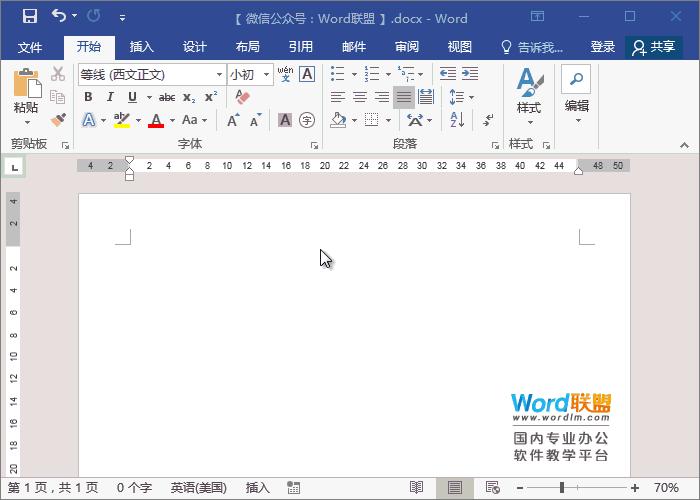Open the 审阅 tab
700x500 pixels.
tap(407, 47)
